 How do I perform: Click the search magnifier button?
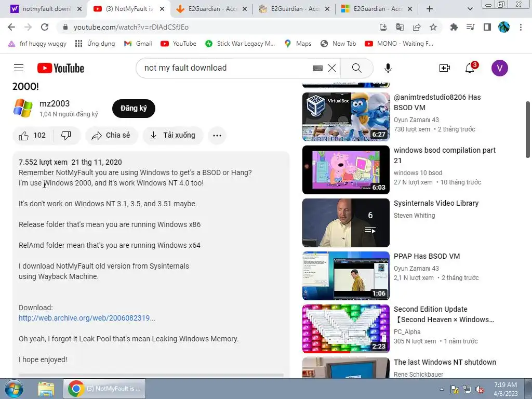pyautogui.click(x=356, y=68)
